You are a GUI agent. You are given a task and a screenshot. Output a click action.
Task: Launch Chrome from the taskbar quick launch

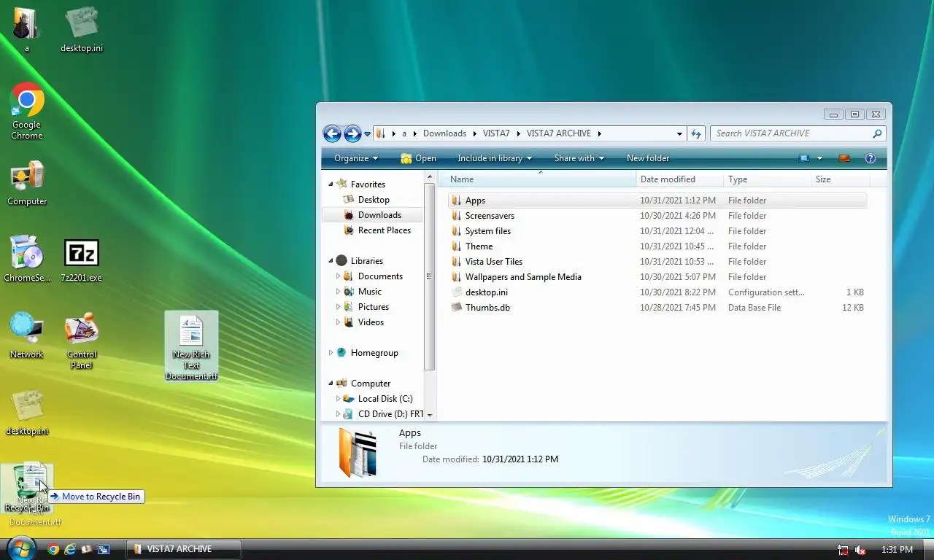(x=53, y=549)
